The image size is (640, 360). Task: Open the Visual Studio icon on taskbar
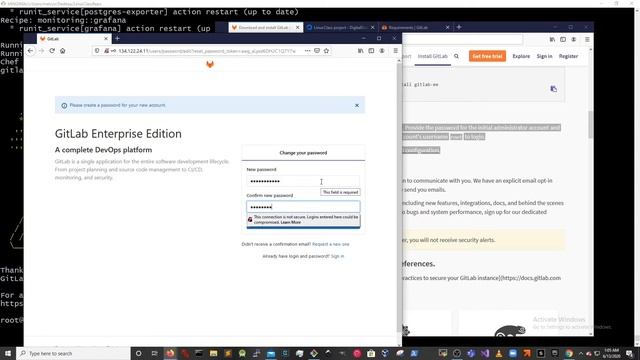tap(484, 353)
